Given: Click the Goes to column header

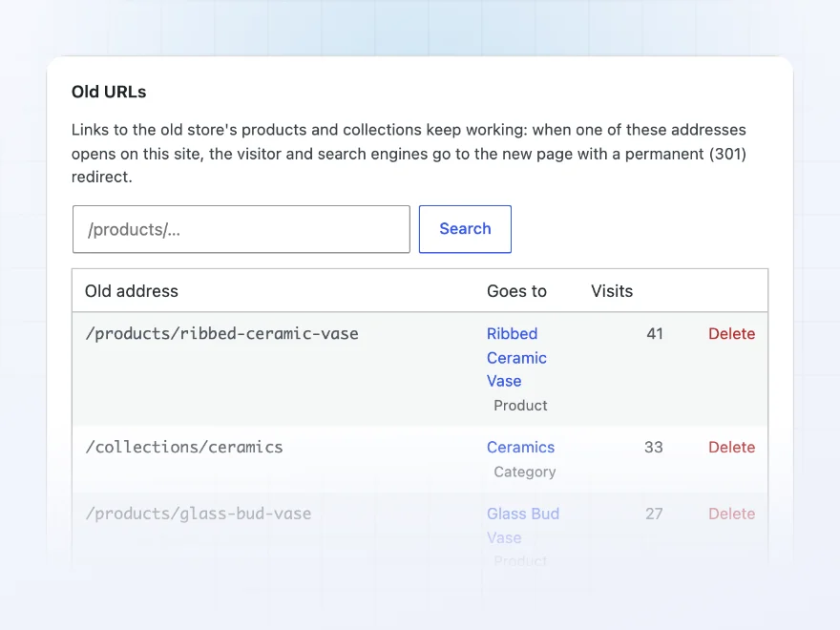Looking at the screenshot, I should pos(516,291).
